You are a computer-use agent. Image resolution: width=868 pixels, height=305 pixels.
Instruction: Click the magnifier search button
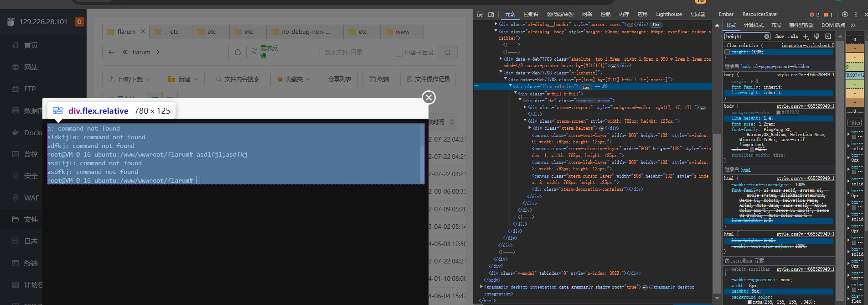[x=447, y=53]
